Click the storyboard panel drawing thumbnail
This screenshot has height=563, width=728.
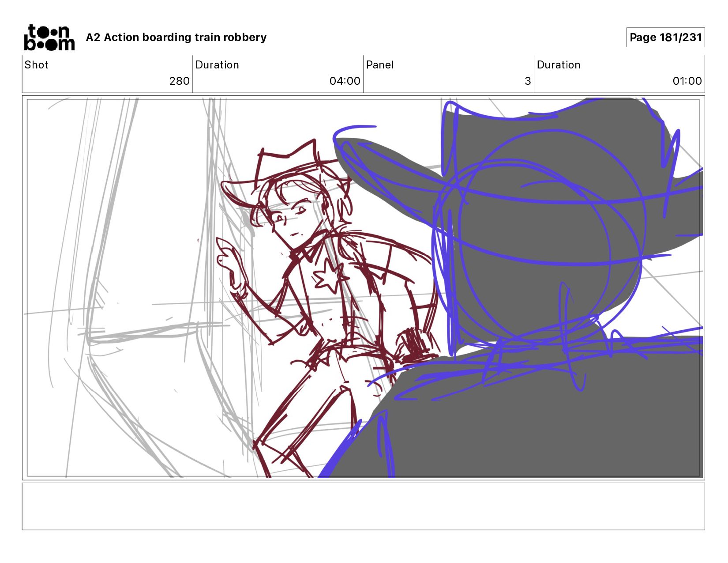click(x=364, y=288)
